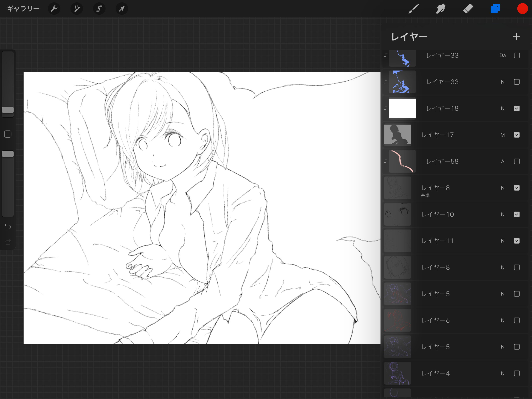Select レイヤー8 labeled 基準
The width and height of the screenshot is (532, 399).
pos(455,188)
